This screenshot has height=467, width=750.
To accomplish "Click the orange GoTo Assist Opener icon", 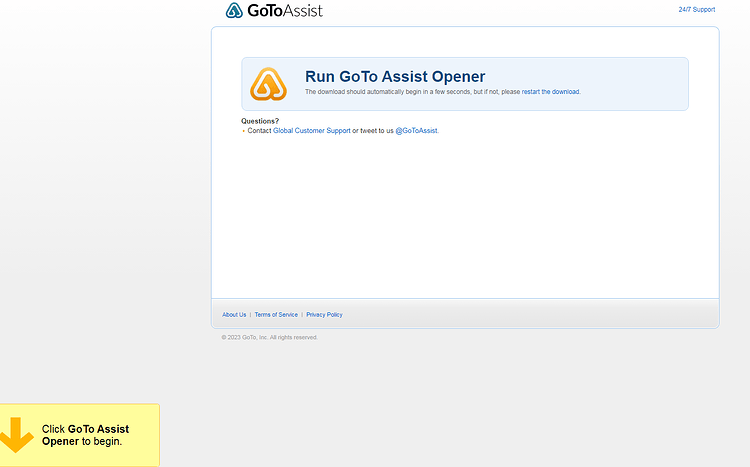I will pyautogui.click(x=268, y=84).
